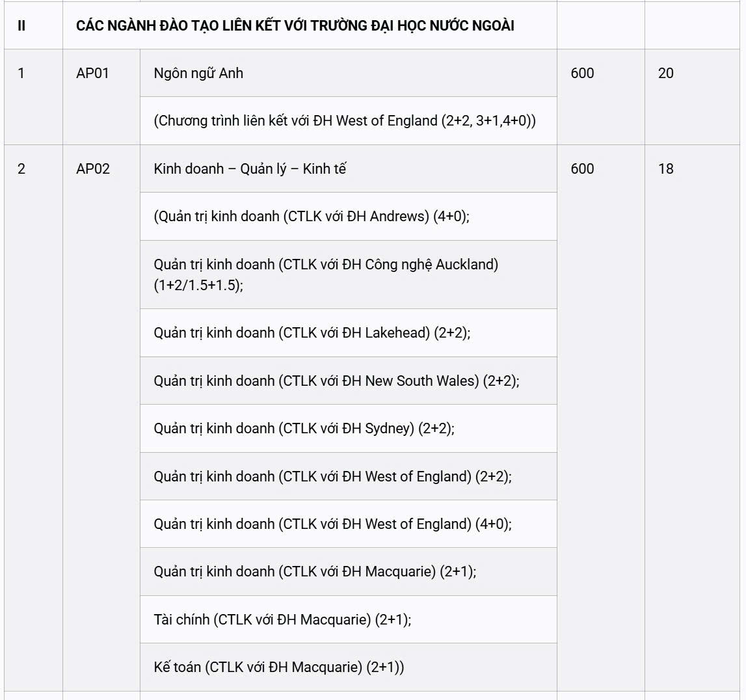Screen dimensions: 746x700
Task: Click the 20 value in the AP01 row
Action: tap(665, 73)
